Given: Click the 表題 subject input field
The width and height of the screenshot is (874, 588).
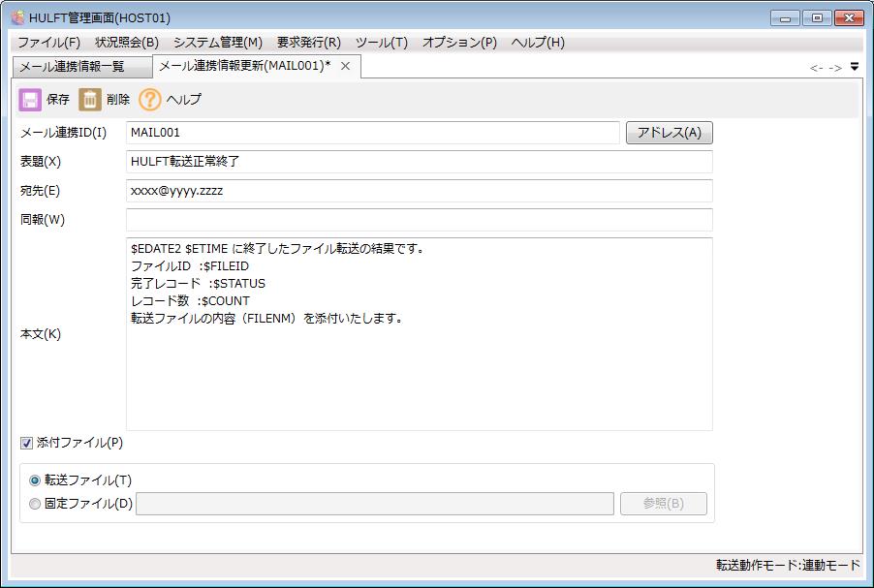Looking at the screenshot, I should point(420,162).
